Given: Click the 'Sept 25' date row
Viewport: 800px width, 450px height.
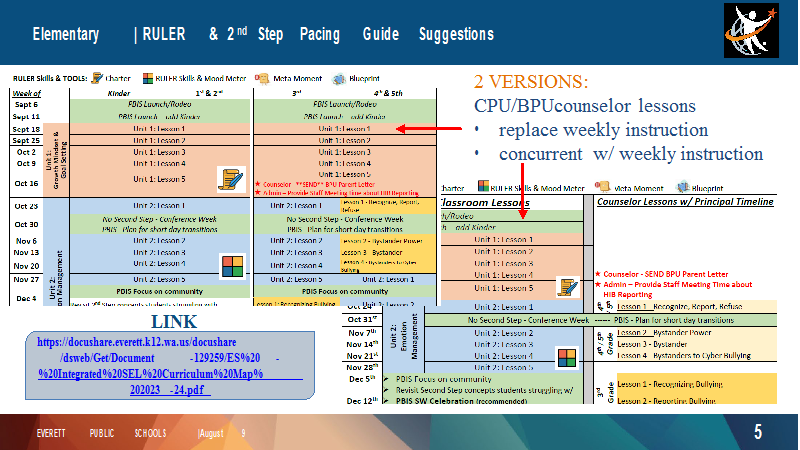Looking at the screenshot, I should 26,140.
